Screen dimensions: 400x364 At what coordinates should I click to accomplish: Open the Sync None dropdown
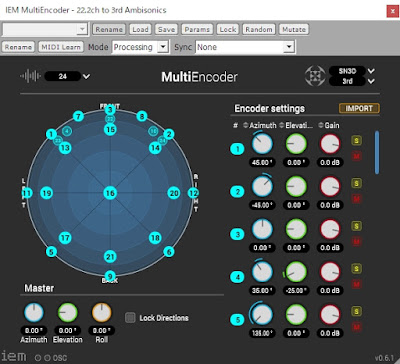pyautogui.click(x=288, y=47)
